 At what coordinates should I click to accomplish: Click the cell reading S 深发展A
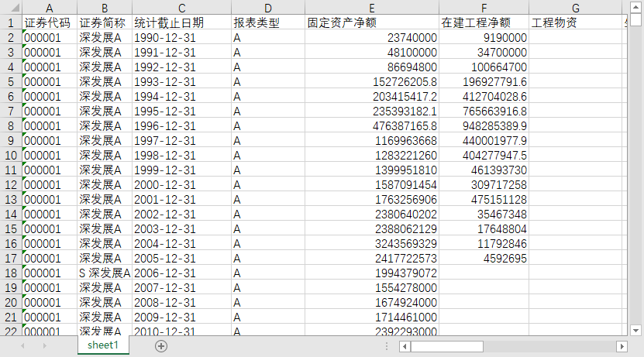[x=105, y=273]
